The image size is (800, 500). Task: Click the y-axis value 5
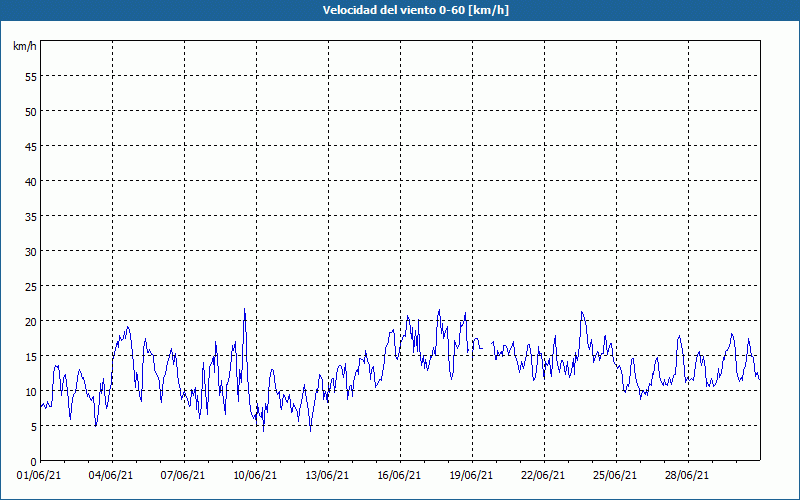[34, 427]
